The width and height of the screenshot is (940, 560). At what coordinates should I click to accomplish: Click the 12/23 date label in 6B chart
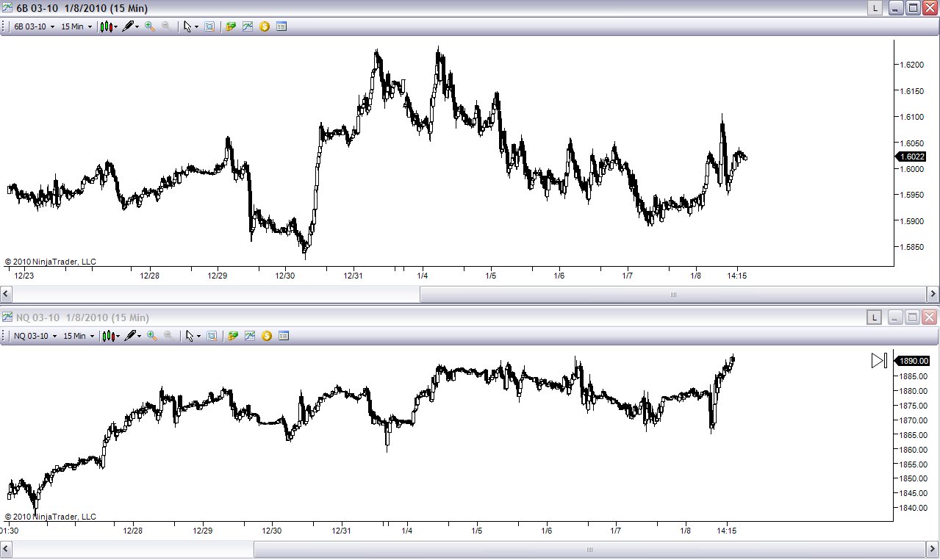coord(24,276)
